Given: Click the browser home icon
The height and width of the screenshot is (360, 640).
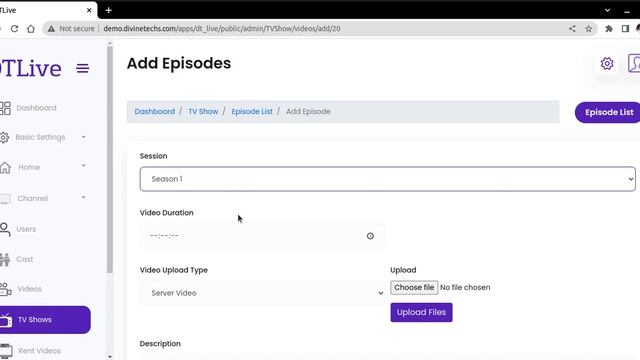Looking at the screenshot, I should pyautogui.click(x=31, y=29).
